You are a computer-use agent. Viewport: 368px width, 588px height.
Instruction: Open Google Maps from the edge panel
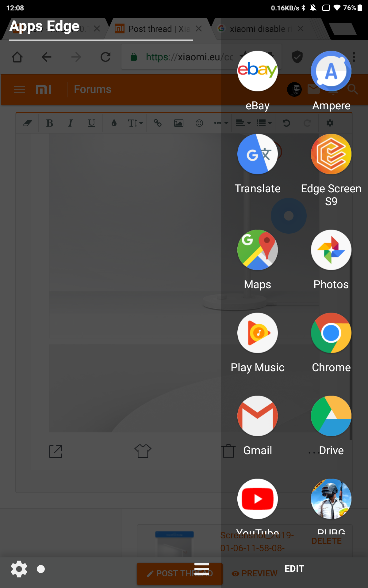(x=258, y=250)
